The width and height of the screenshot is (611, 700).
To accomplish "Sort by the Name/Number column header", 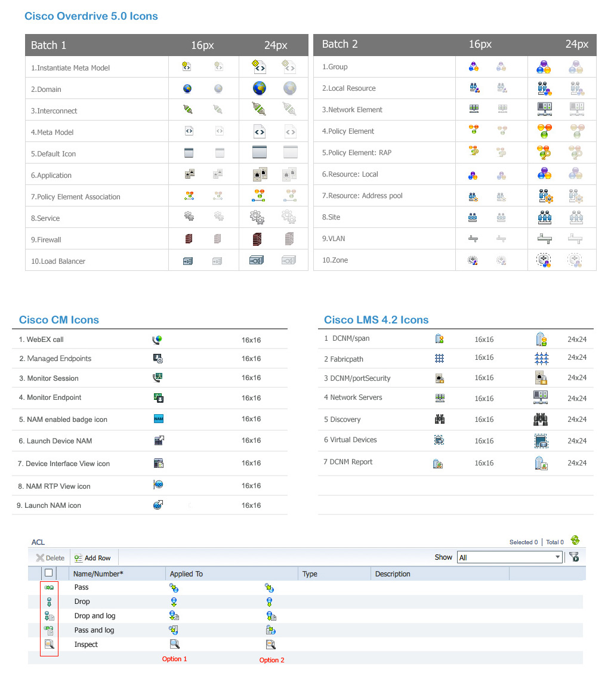I will pos(98,574).
